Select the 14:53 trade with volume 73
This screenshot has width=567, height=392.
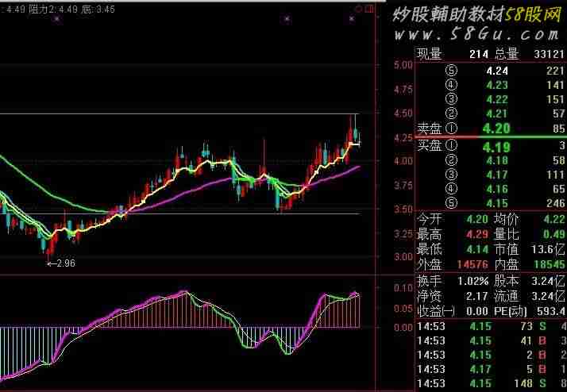click(x=492, y=326)
